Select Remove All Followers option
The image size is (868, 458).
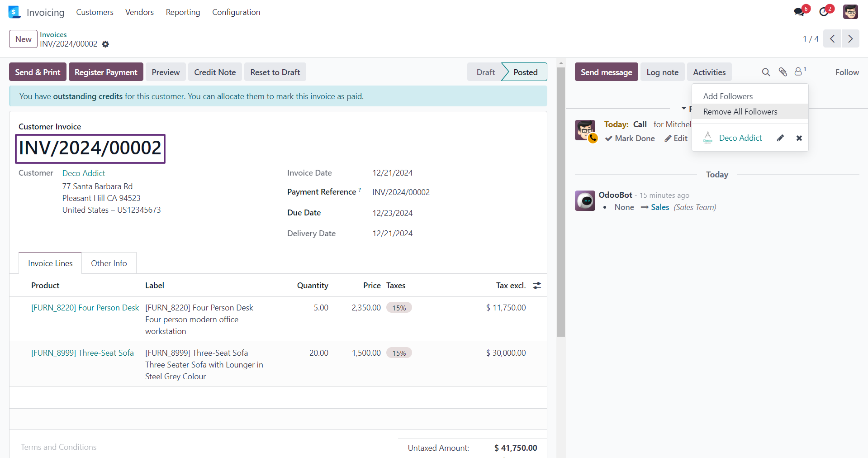[750, 112]
